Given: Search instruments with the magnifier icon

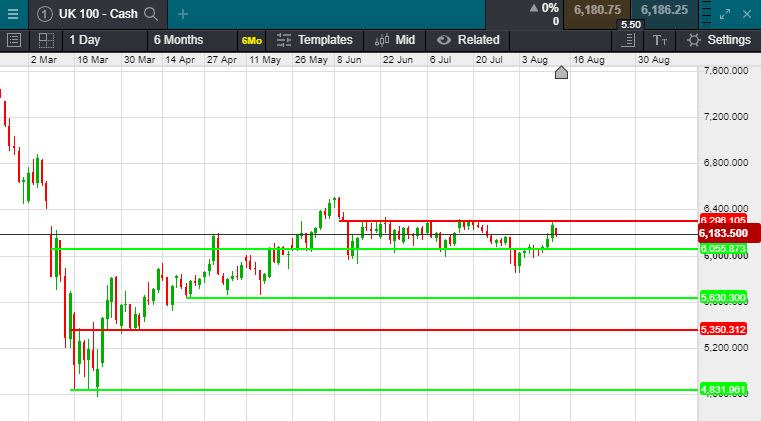Looking at the screenshot, I should [x=151, y=14].
